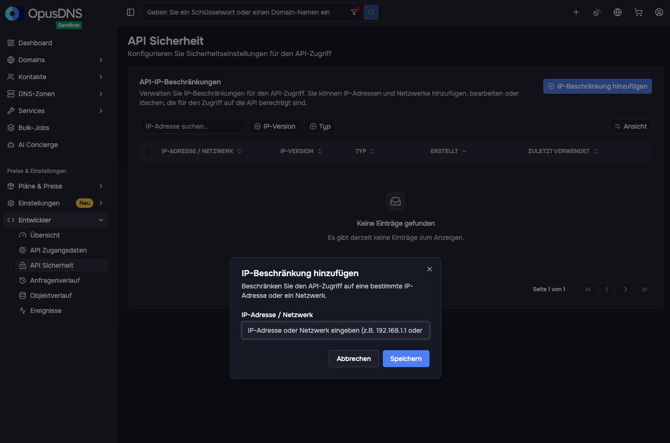Open Ereignisse page
The image size is (670, 443).
pyautogui.click(x=62, y=311)
